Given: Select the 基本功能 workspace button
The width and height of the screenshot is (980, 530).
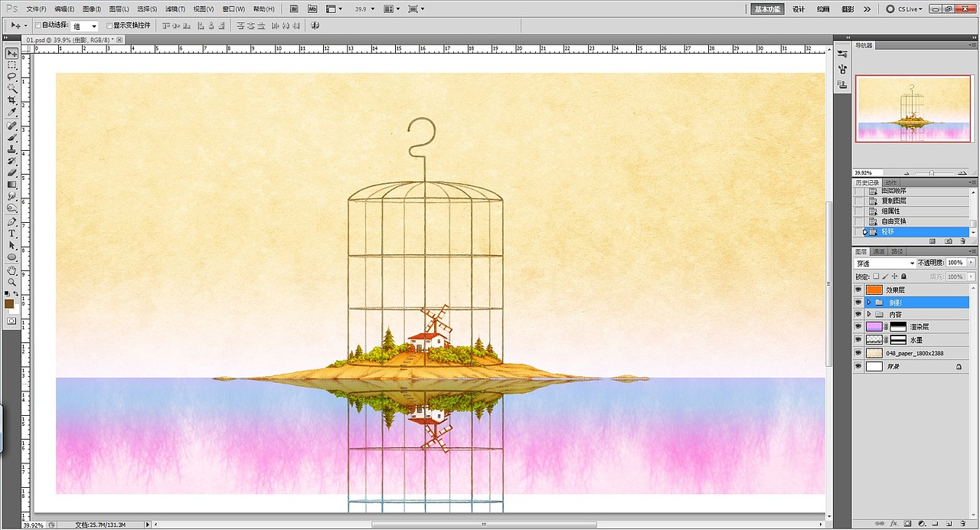Looking at the screenshot, I should click(x=767, y=9).
